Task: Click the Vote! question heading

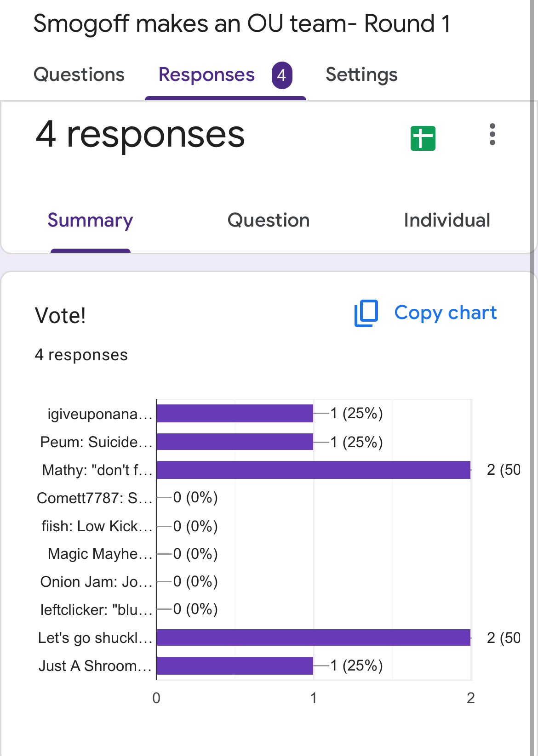Action: tap(60, 316)
